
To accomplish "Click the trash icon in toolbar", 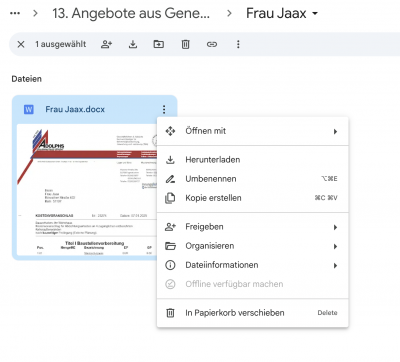I will point(186,44).
